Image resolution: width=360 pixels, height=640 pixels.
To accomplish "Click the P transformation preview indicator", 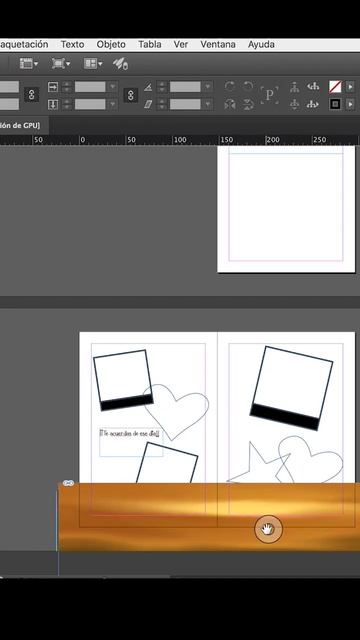I will 269,95.
